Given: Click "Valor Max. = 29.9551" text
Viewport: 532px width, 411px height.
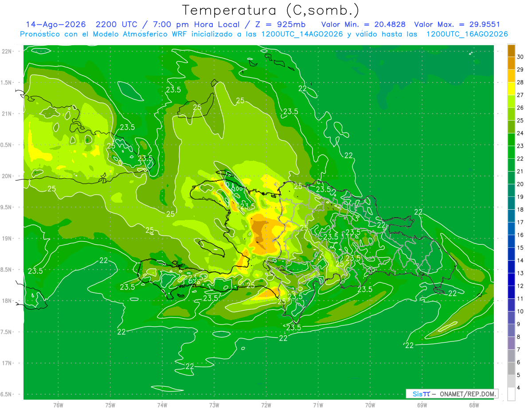Looking at the screenshot, I should point(457,25).
